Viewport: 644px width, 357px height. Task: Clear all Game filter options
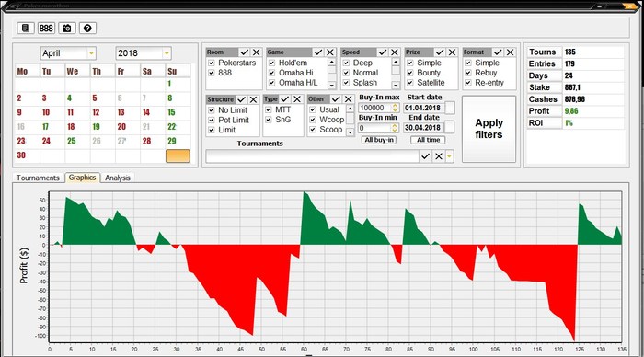[330, 52]
